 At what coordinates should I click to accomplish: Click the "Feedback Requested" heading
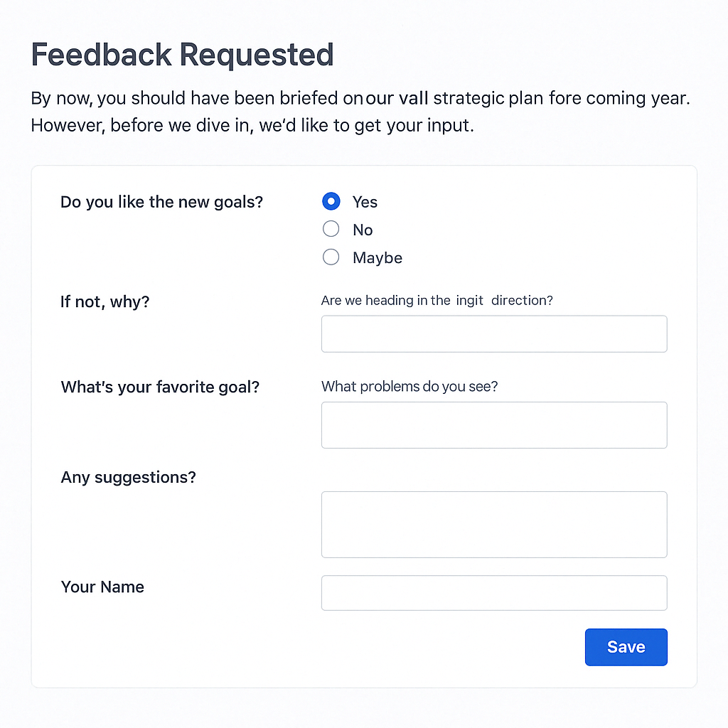tap(182, 54)
